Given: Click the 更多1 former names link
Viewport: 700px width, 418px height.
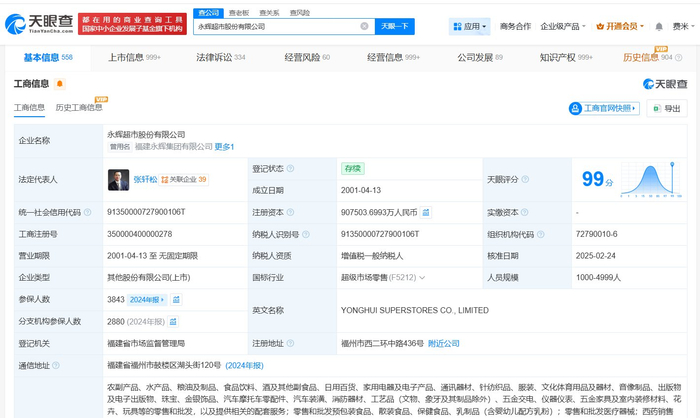Looking at the screenshot, I should point(224,147).
